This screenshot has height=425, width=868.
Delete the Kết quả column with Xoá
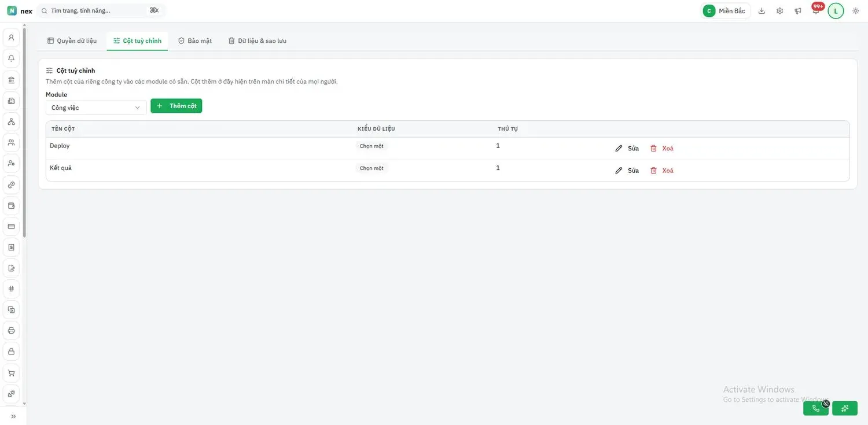coord(662,171)
